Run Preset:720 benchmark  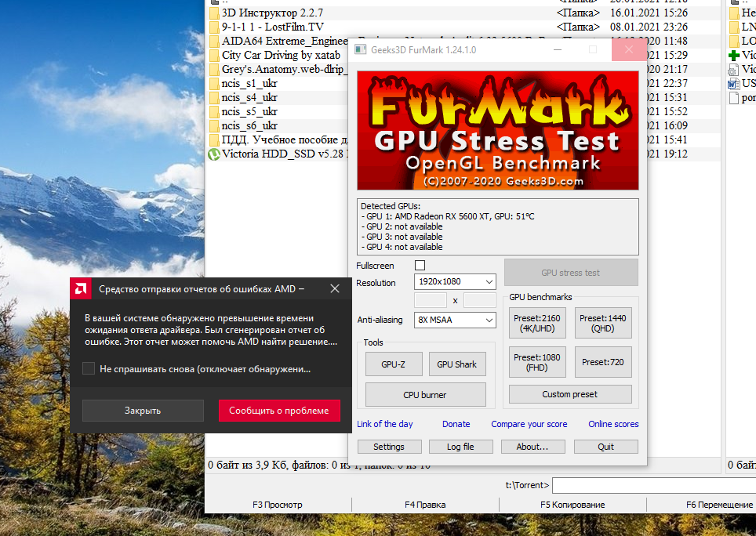click(x=603, y=362)
